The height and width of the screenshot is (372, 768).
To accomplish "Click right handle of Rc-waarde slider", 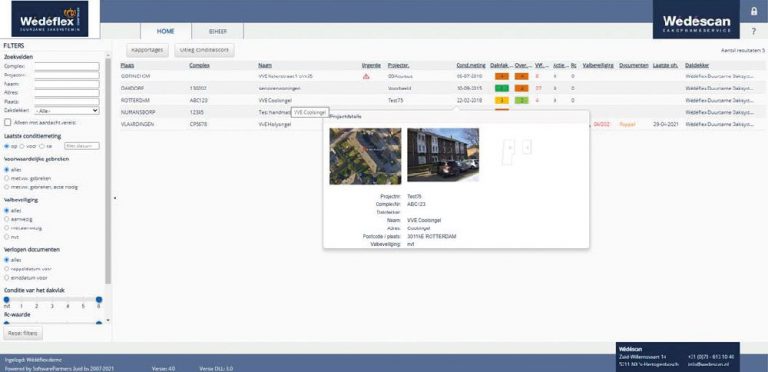I will pyautogui.click(x=99, y=323).
